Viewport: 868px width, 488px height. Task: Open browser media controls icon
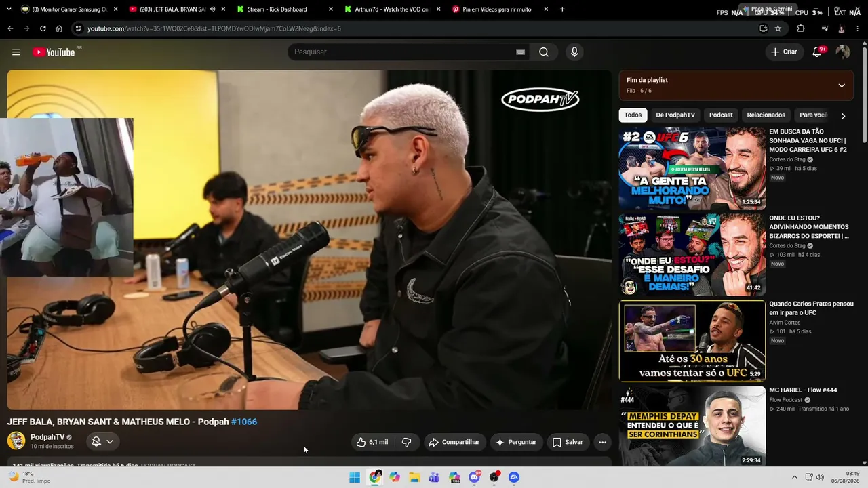[825, 28]
